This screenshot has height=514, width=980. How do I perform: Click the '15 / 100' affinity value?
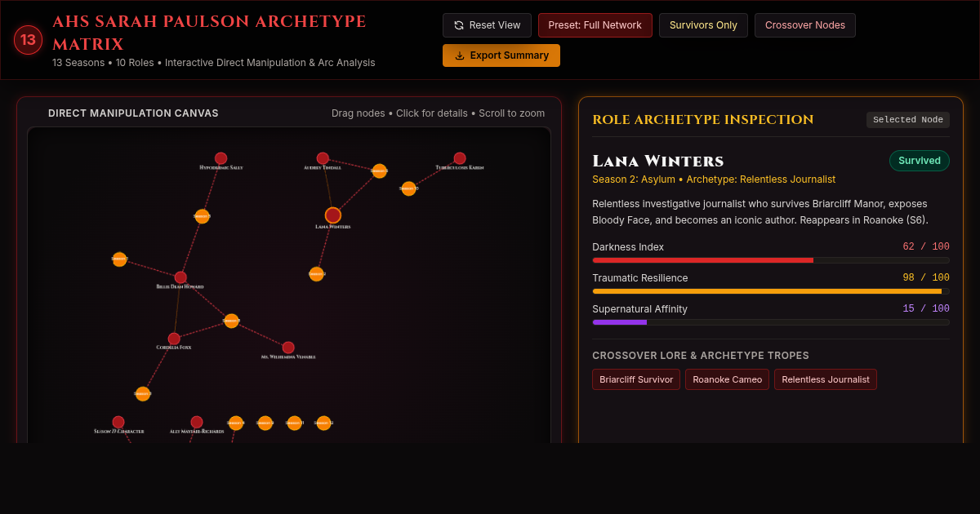point(926,309)
